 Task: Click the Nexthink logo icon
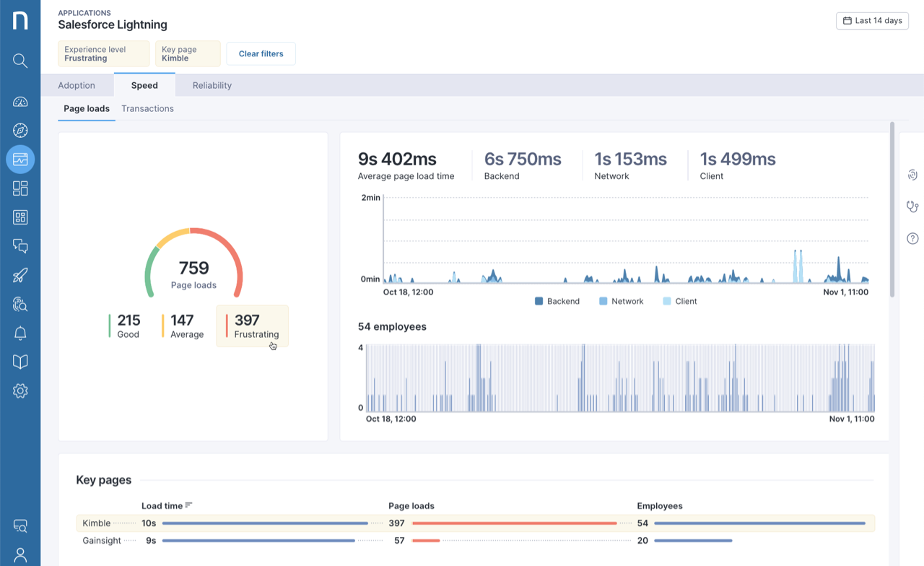coord(20,20)
